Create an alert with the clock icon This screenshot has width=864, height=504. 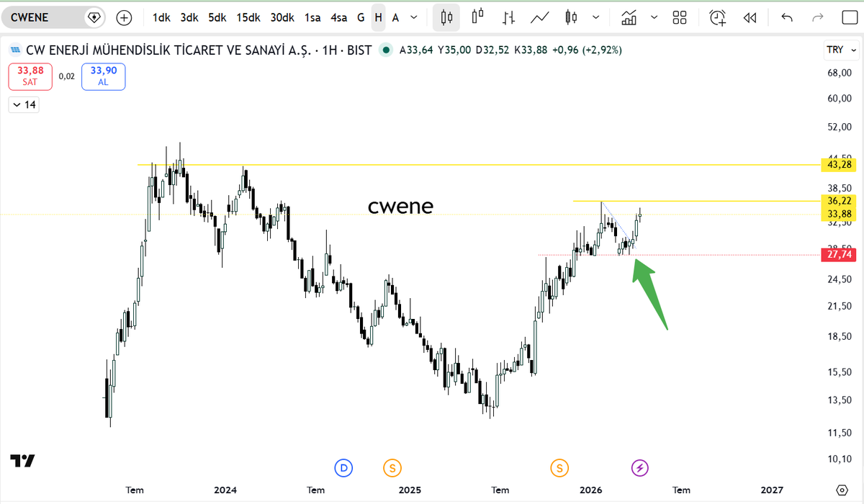717,17
